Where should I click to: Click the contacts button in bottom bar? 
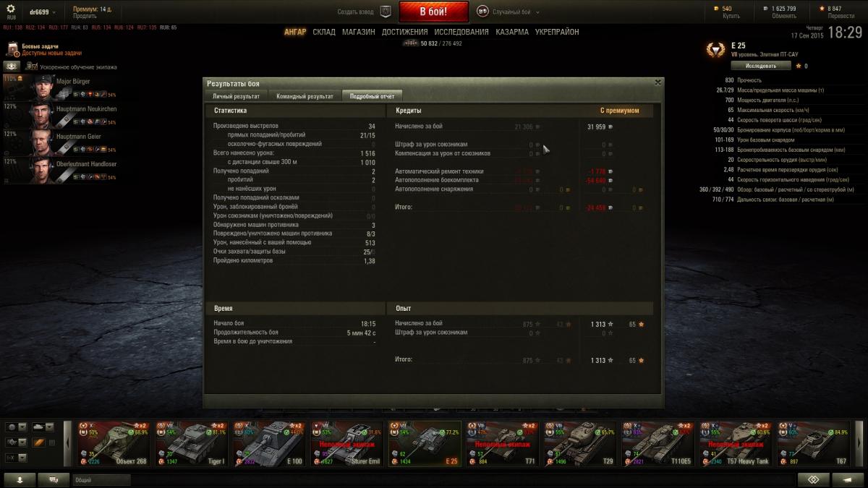pos(20,480)
